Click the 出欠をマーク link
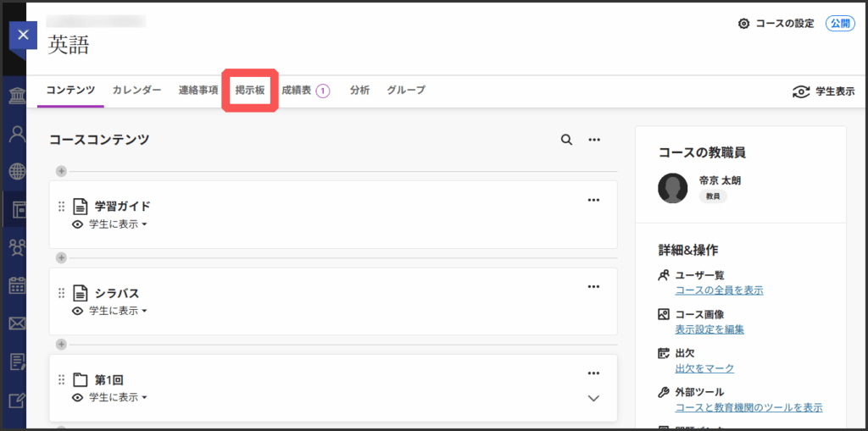868x431 pixels. 704,368
